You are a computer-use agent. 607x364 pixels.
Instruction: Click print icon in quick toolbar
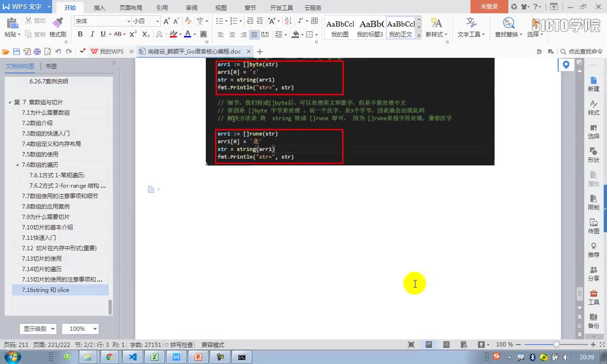pos(37,52)
